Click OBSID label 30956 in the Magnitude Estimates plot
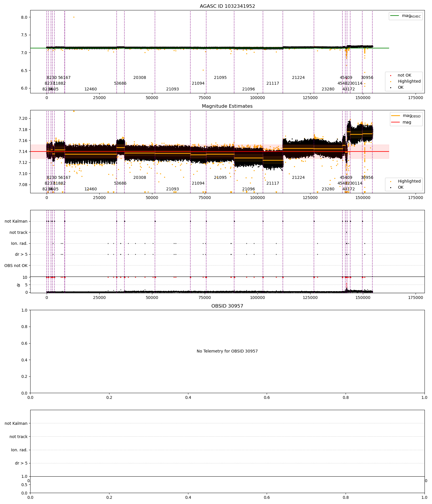Screen dimensions: 432x504 click(367, 178)
